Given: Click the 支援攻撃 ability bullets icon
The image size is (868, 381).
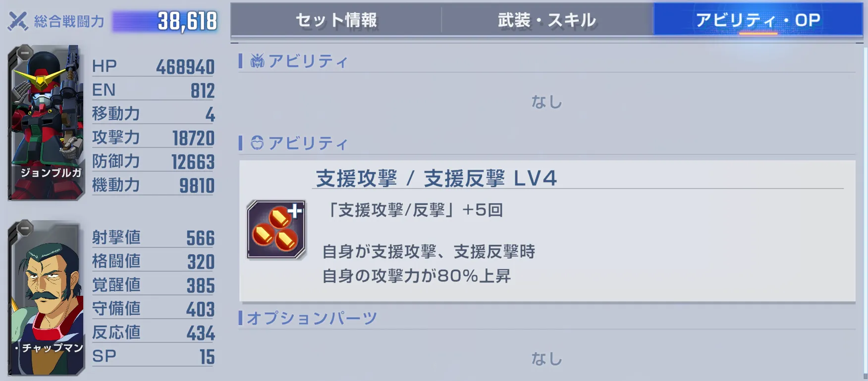Looking at the screenshot, I should coord(276,230).
